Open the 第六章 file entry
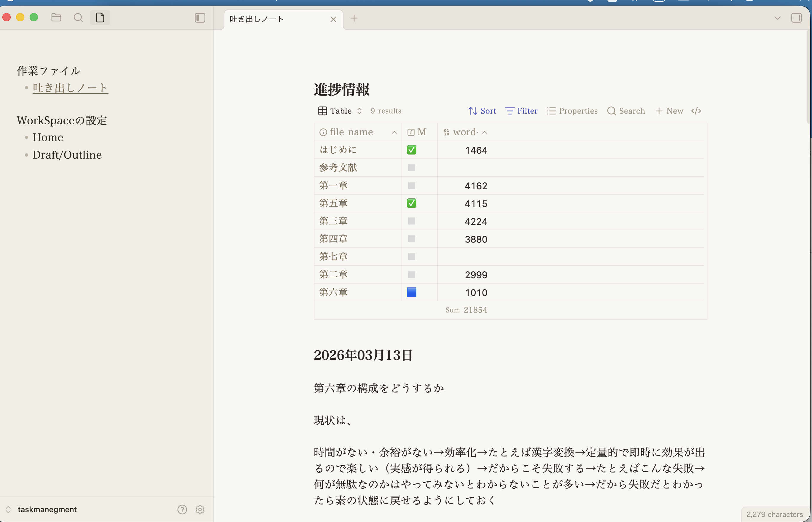Image resolution: width=812 pixels, height=522 pixels. 333,292
